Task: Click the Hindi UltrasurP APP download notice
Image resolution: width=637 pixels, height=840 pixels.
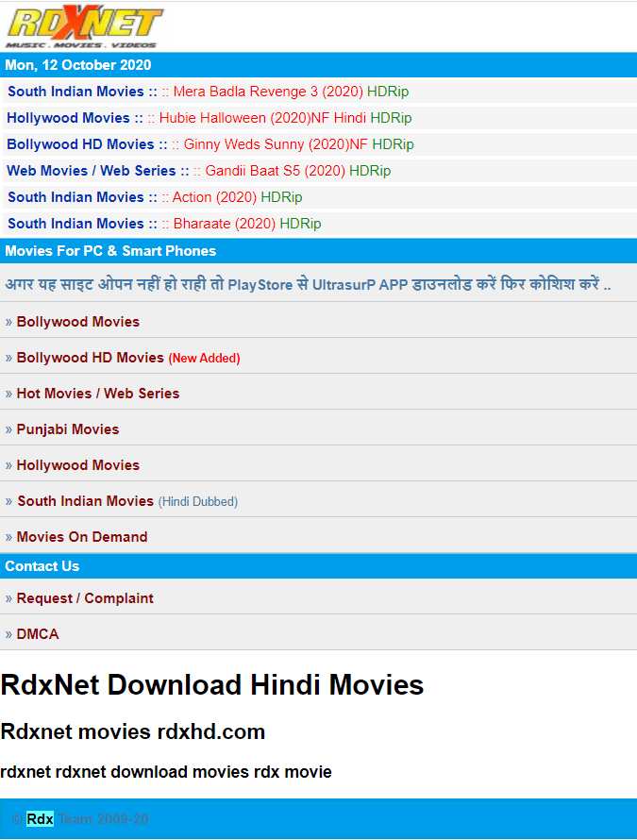Action: pos(308,284)
